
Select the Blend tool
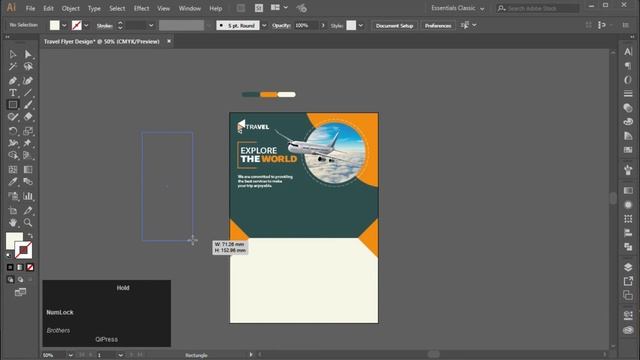coord(28,182)
